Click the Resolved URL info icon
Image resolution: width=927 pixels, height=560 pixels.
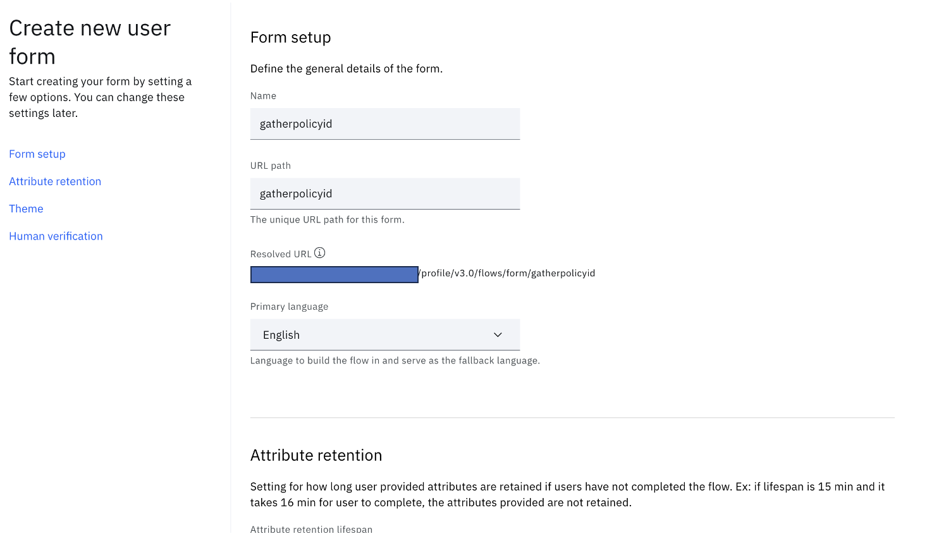(320, 253)
